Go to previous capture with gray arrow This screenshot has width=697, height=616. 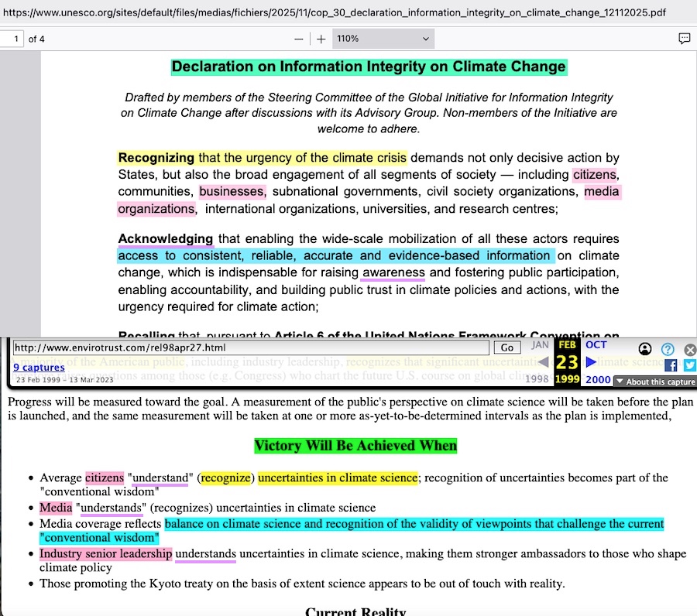click(543, 362)
